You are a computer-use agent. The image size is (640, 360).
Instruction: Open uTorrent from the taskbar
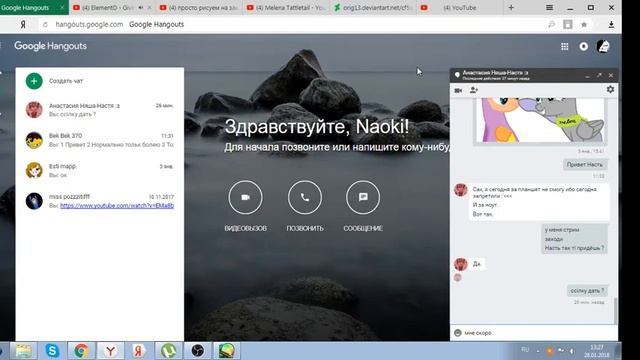tap(168, 351)
